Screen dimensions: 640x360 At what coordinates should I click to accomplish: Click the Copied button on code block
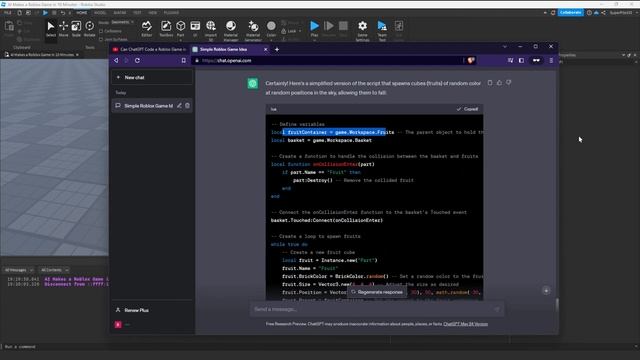(x=467, y=109)
